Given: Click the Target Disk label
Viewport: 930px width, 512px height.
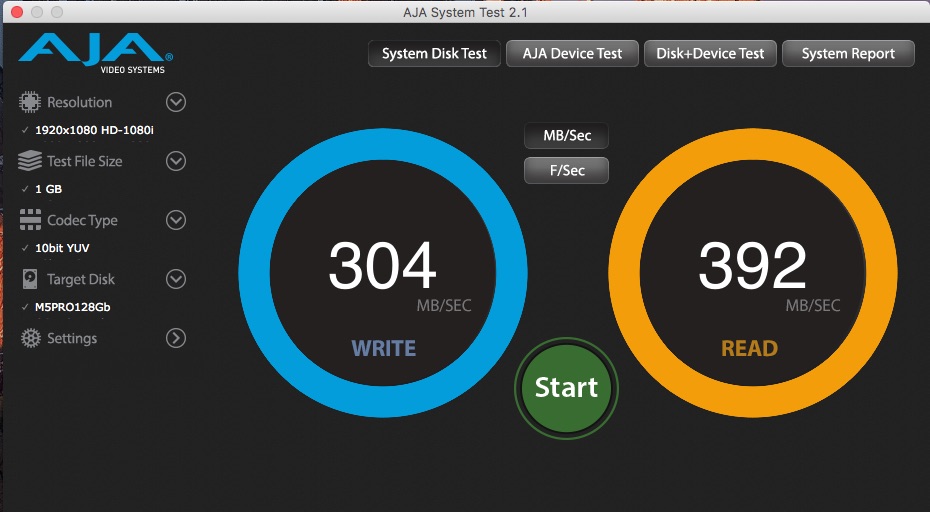Looking at the screenshot, I should [x=81, y=279].
